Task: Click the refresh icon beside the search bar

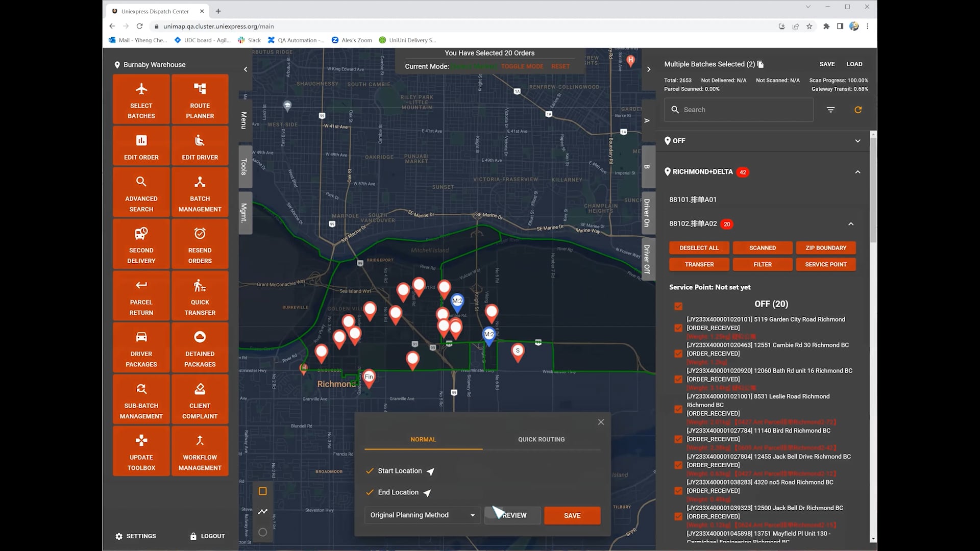Action: [858, 110]
